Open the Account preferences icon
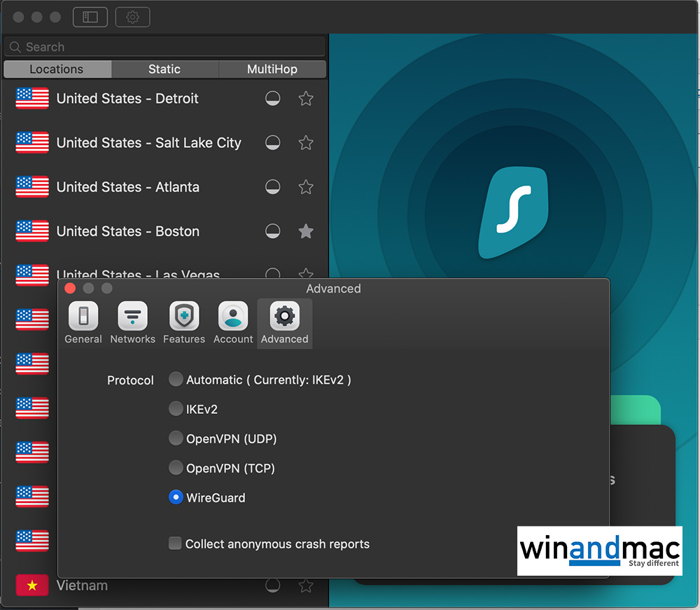Viewport: 700px width, 610px height. pyautogui.click(x=233, y=317)
